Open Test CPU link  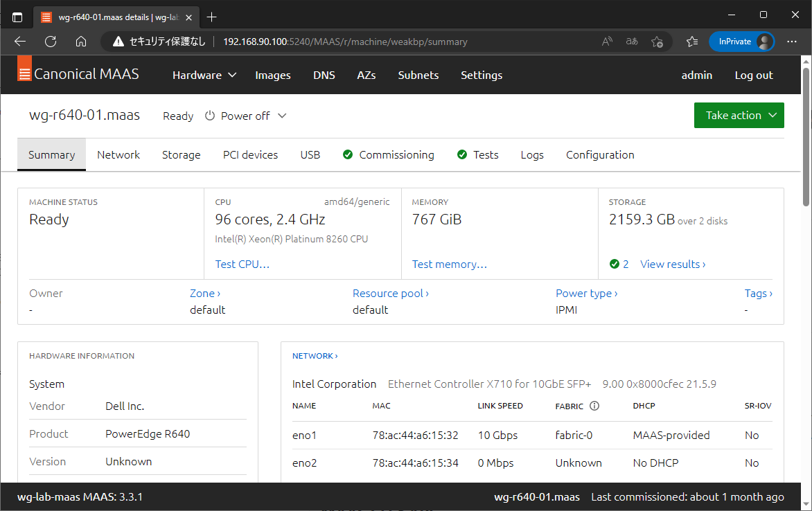click(242, 264)
